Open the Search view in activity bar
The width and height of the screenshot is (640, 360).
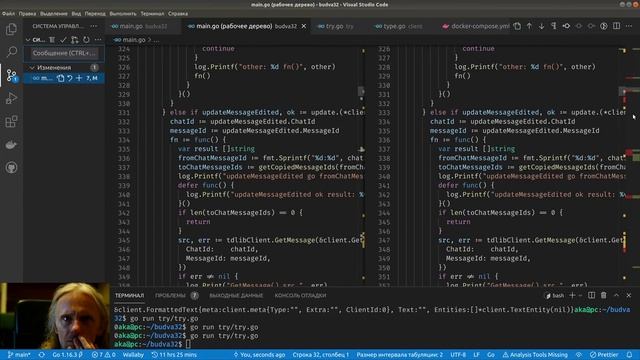point(11,52)
